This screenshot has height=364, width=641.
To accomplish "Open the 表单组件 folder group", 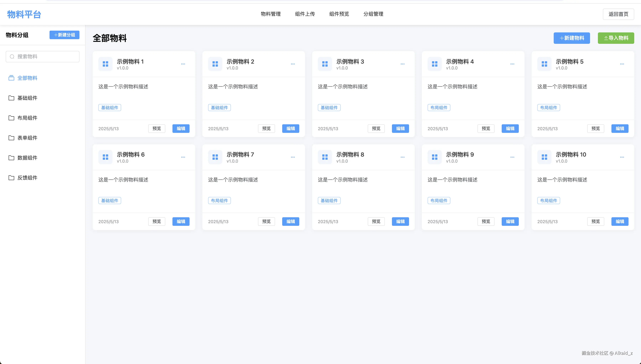I will 27,138.
